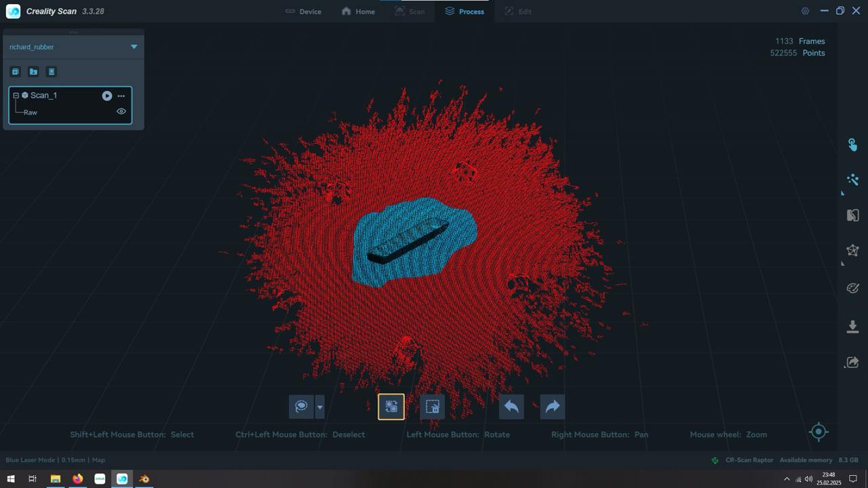Click the Shift+Left Mouse Button Select hint
Screen dimensions: 868x488
coord(132,434)
